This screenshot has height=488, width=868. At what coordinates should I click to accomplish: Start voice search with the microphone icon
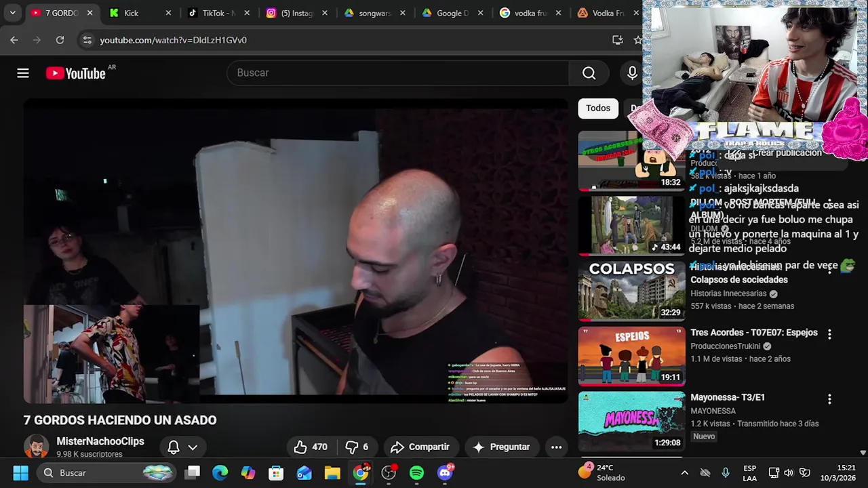pos(632,73)
